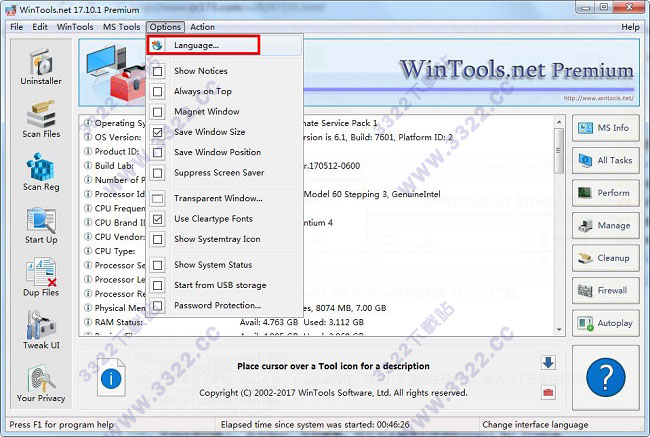Open the Edit menu

40,27
